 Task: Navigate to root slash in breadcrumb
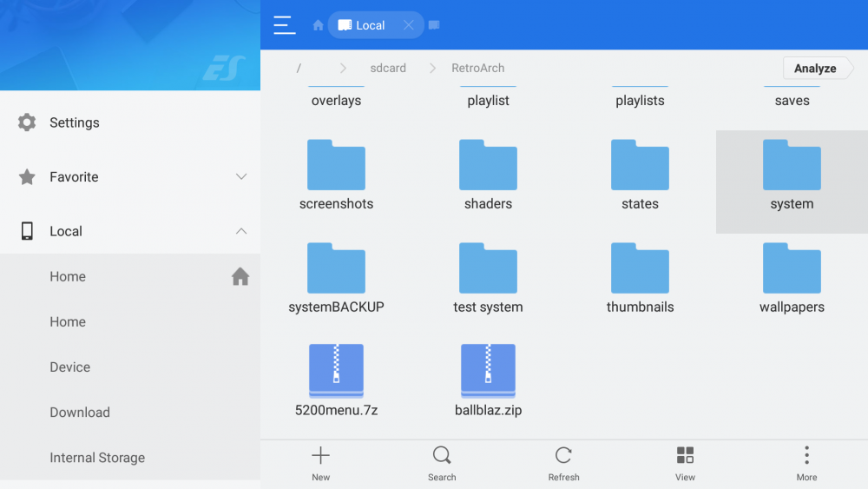tap(299, 68)
